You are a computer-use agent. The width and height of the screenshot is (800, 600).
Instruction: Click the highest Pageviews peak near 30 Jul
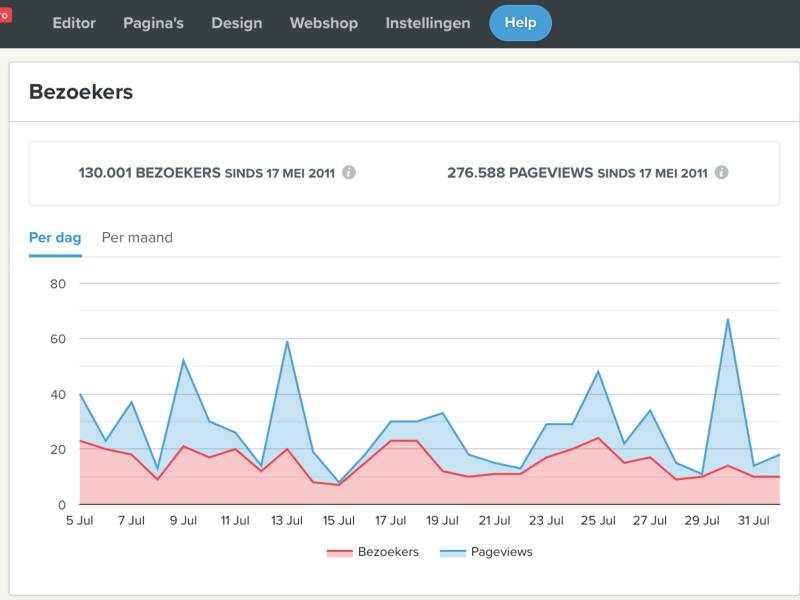click(x=728, y=320)
